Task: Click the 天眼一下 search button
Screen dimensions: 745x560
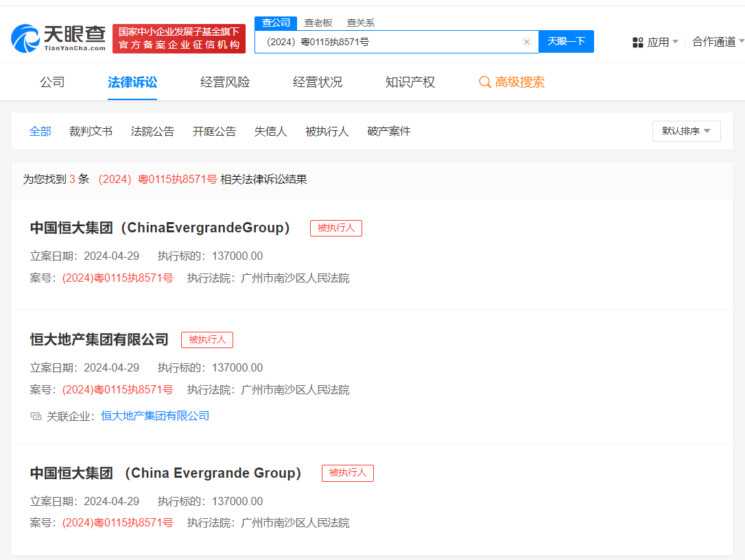Action: click(566, 42)
